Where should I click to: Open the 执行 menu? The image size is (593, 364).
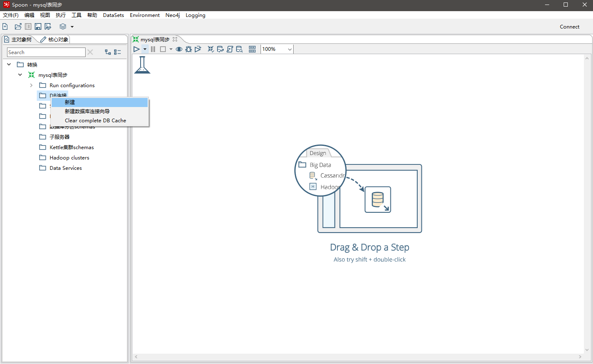tap(61, 15)
